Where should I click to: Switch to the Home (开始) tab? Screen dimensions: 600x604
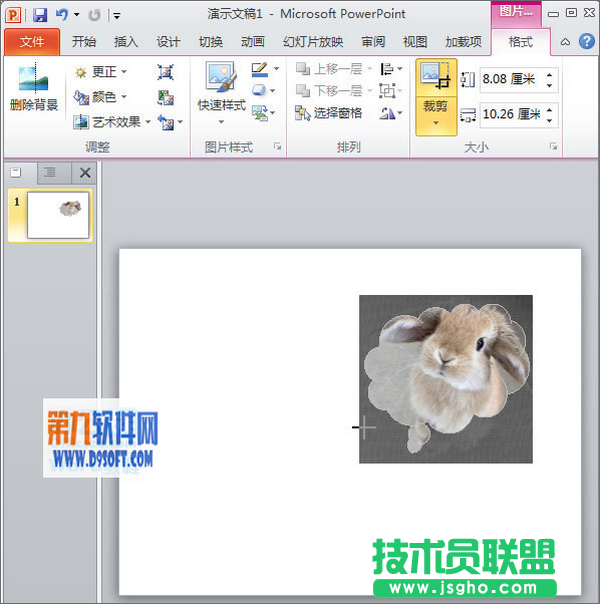tap(84, 42)
